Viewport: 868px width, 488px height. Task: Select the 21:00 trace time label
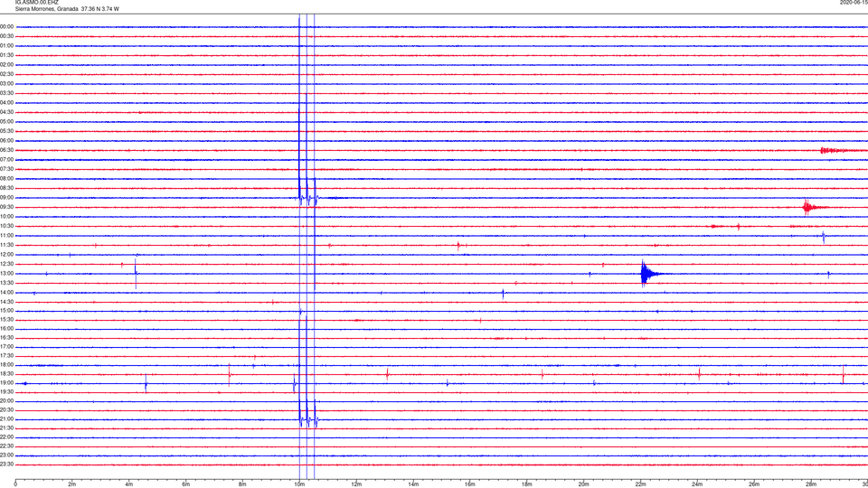6,418
